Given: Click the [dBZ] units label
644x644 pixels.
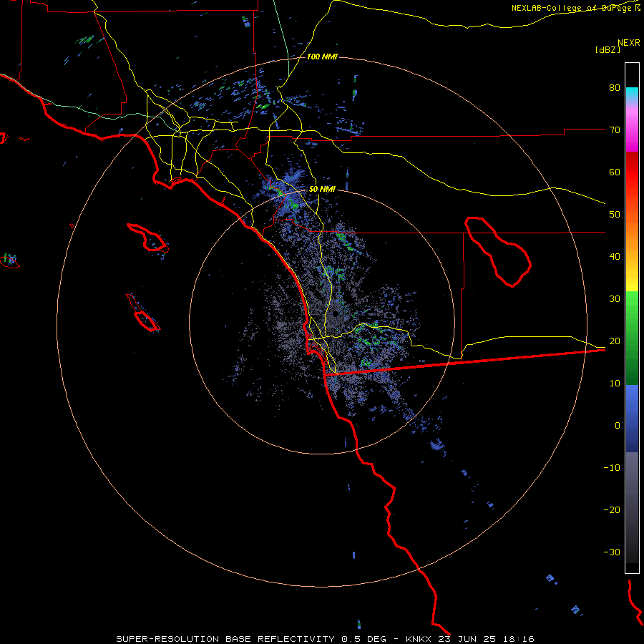Looking at the screenshot, I should [608, 49].
